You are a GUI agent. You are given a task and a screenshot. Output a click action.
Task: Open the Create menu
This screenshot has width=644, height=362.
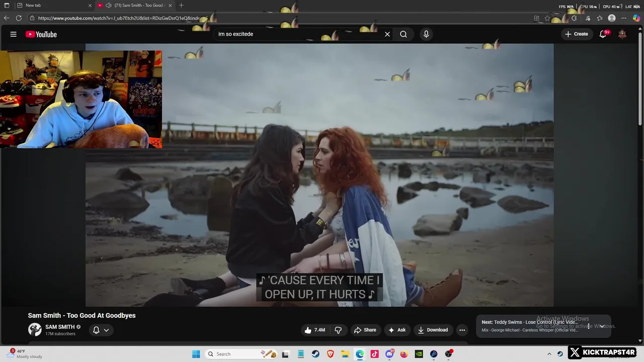577,34
